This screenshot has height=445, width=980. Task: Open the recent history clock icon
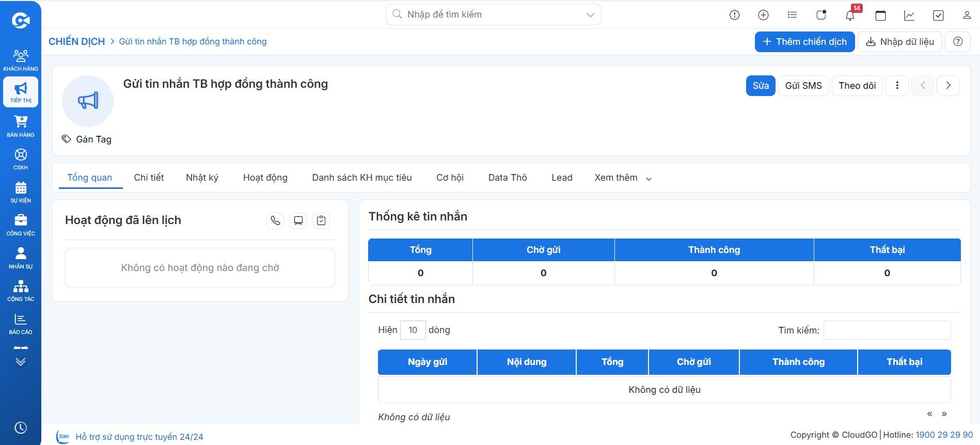click(x=21, y=427)
